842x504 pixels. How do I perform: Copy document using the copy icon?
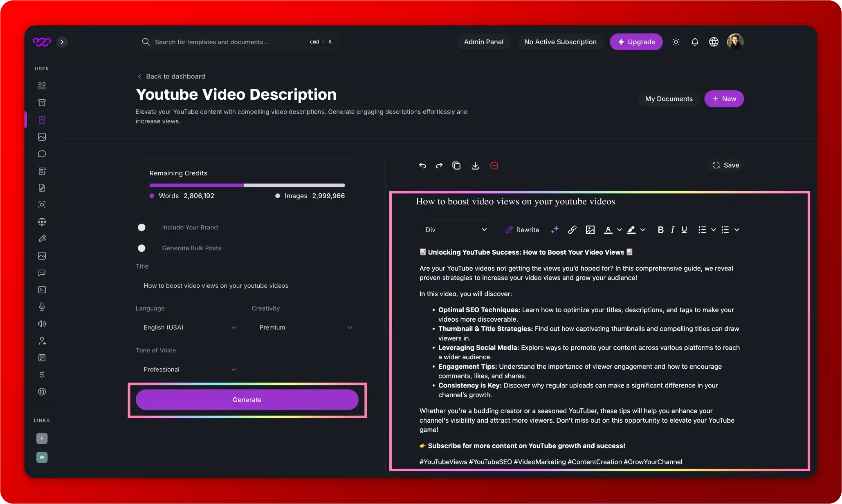pyautogui.click(x=456, y=166)
